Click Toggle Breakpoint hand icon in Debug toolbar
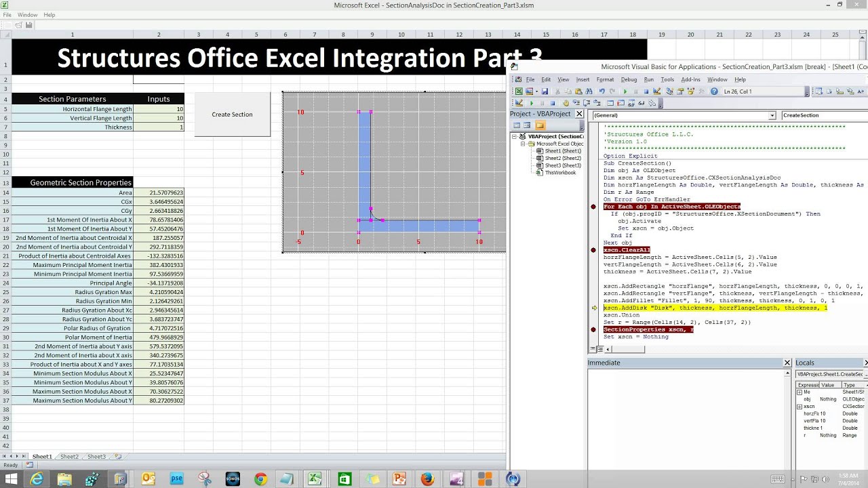 point(566,103)
